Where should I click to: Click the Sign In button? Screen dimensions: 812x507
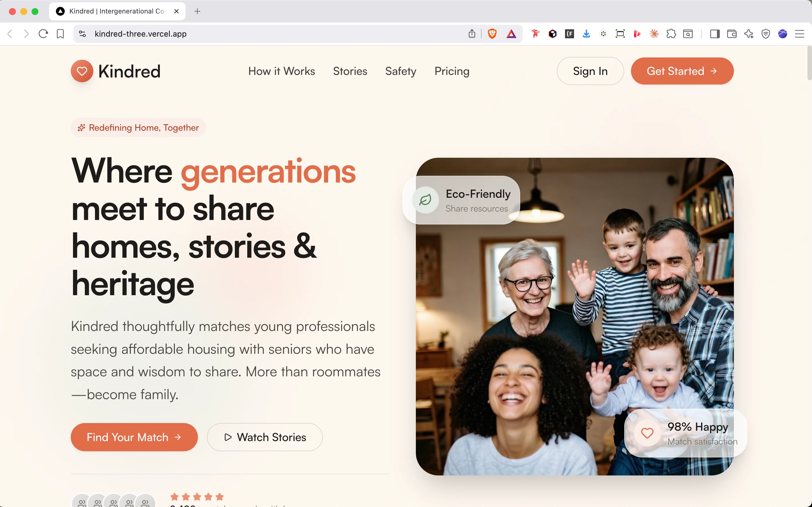click(x=590, y=71)
